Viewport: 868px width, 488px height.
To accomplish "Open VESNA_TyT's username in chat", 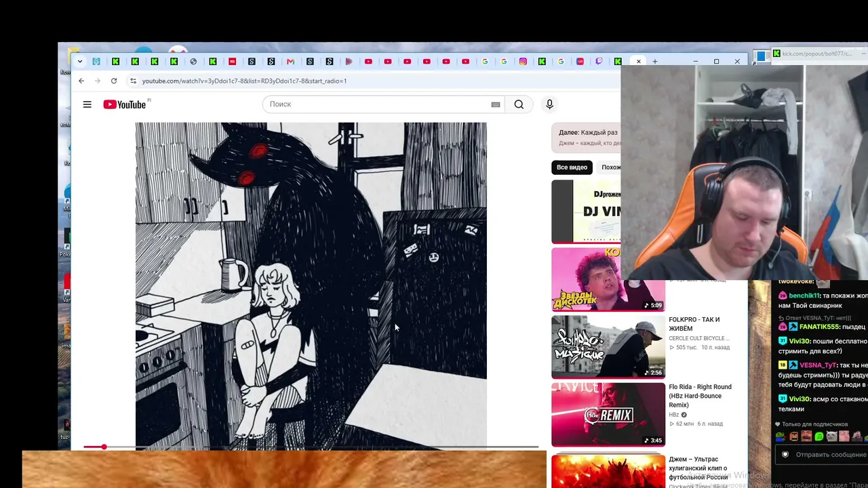I will click(819, 365).
